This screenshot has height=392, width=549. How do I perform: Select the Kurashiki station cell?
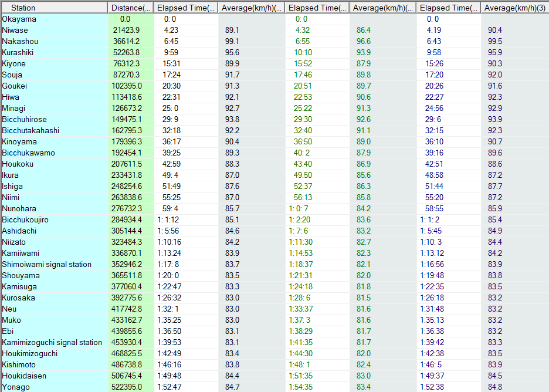(x=55, y=53)
